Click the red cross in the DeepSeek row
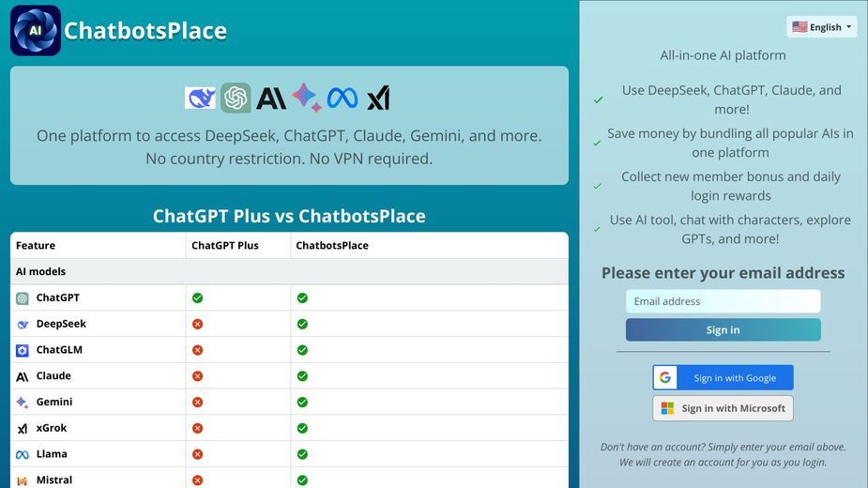Viewport: 868px width, 488px height. [x=198, y=324]
